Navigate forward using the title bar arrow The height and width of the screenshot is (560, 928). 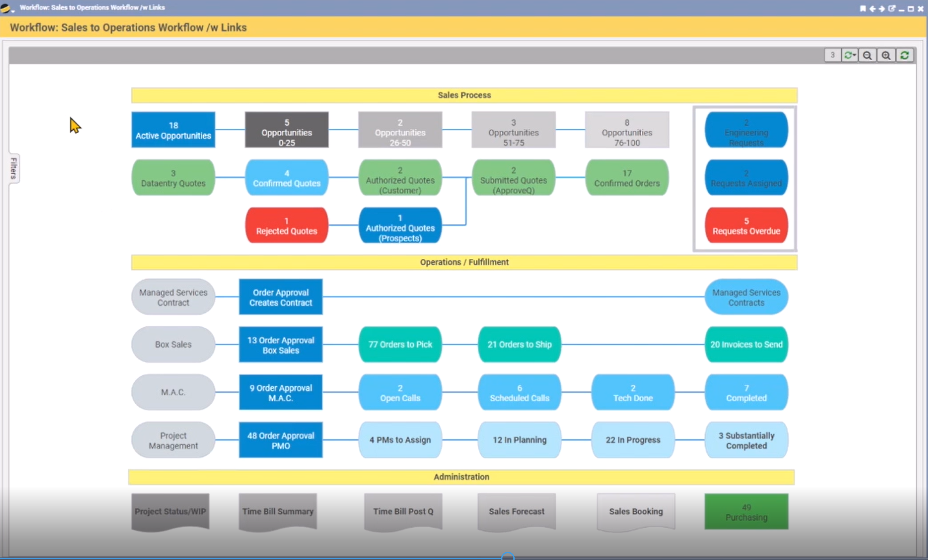click(x=882, y=8)
